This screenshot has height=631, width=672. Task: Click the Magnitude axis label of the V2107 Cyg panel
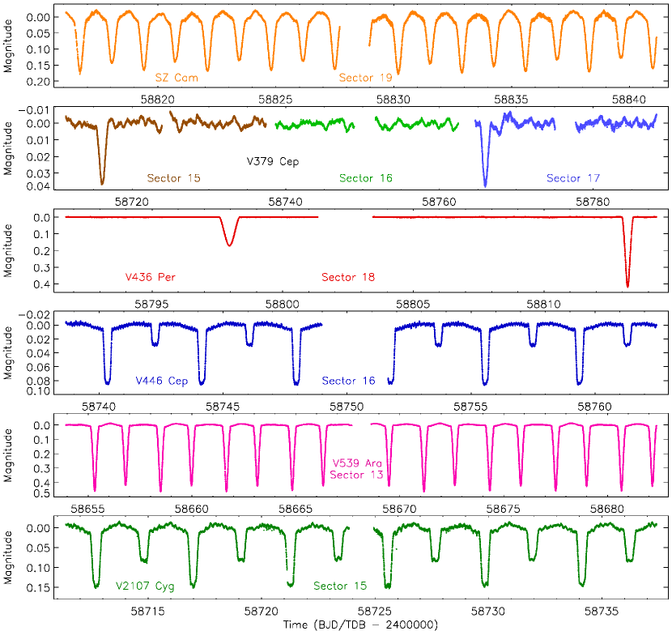[x=8, y=558]
